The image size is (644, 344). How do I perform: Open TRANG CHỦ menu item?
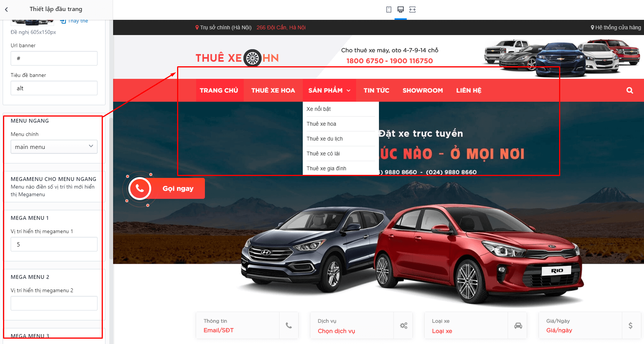click(x=219, y=90)
